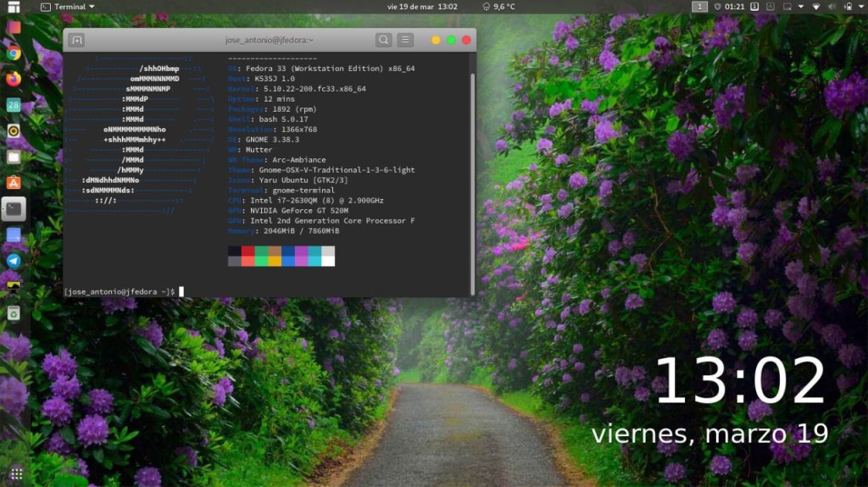
Task: Open the weather indicator showing 9,6 °C
Action: pyautogui.click(x=498, y=7)
